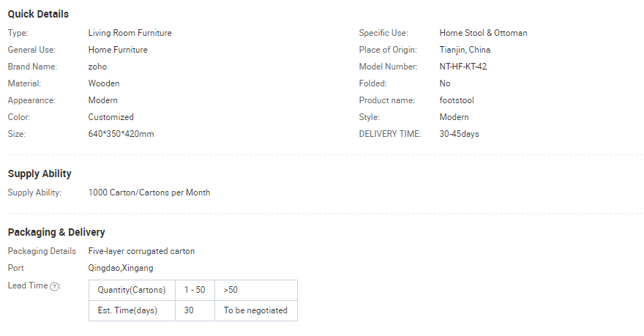Click the brand name zoho
Screen dimensions: 644x336
point(97,67)
